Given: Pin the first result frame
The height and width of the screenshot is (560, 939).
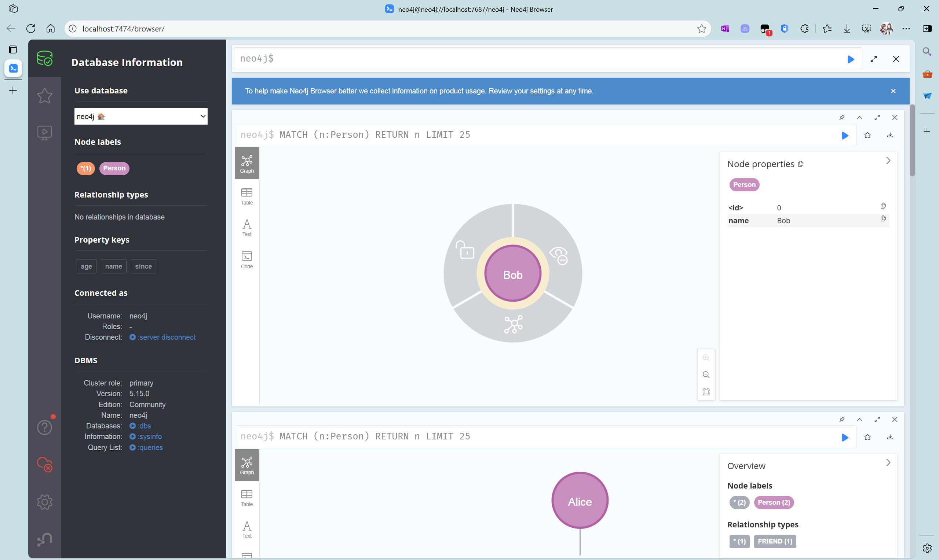Looking at the screenshot, I should pyautogui.click(x=841, y=118).
